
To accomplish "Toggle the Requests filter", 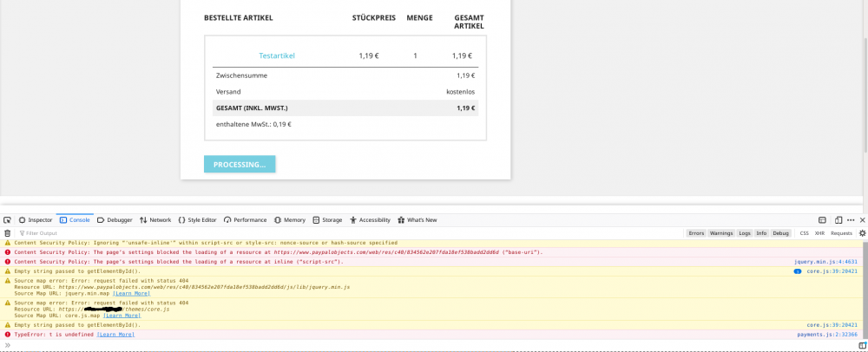I will click(x=841, y=233).
